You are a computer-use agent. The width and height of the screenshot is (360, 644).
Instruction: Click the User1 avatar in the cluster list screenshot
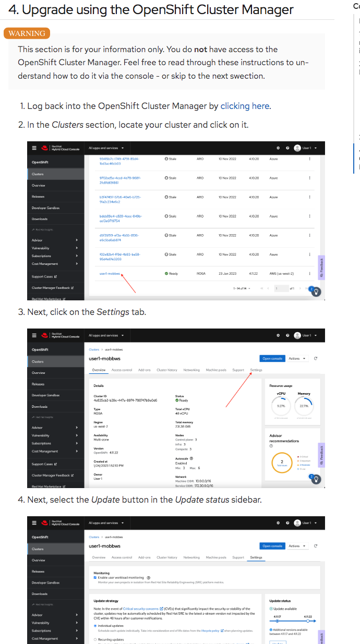(x=297, y=148)
